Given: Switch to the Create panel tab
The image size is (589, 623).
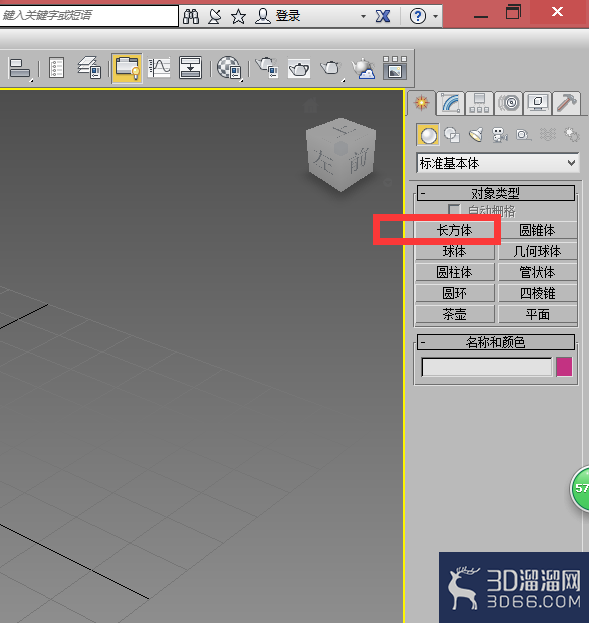Looking at the screenshot, I should (x=421, y=103).
